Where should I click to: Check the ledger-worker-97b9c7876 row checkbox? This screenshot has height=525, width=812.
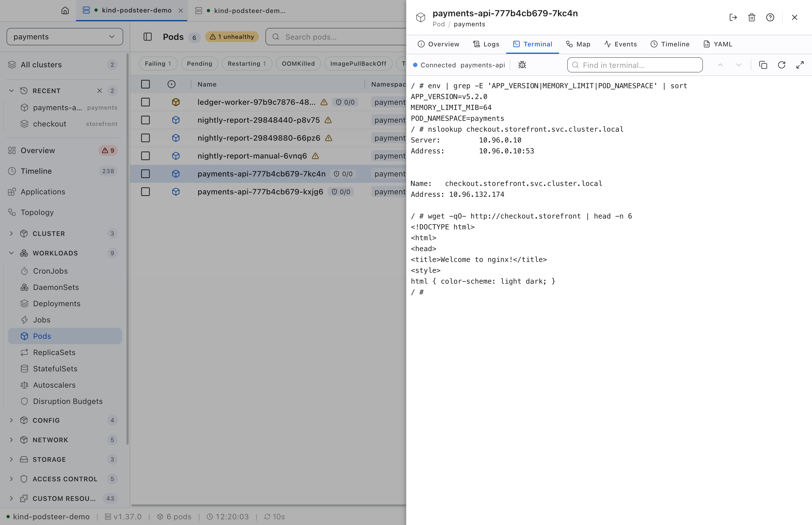tap(145, 102)
